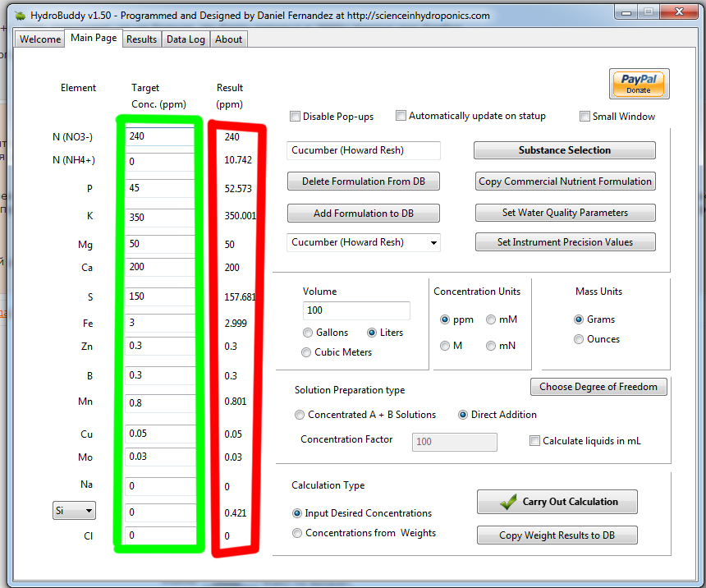Select the Liters volume unit
This screenshot has width=706, height=588.
(372, 333)
